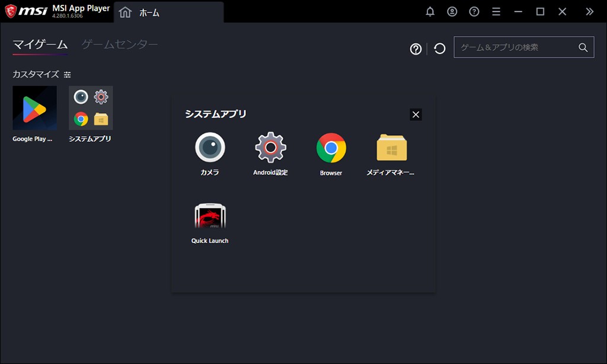Viewport: 607px width, 364px height.
Task: Open the notifications bell
Action: (x=430, y=12)
